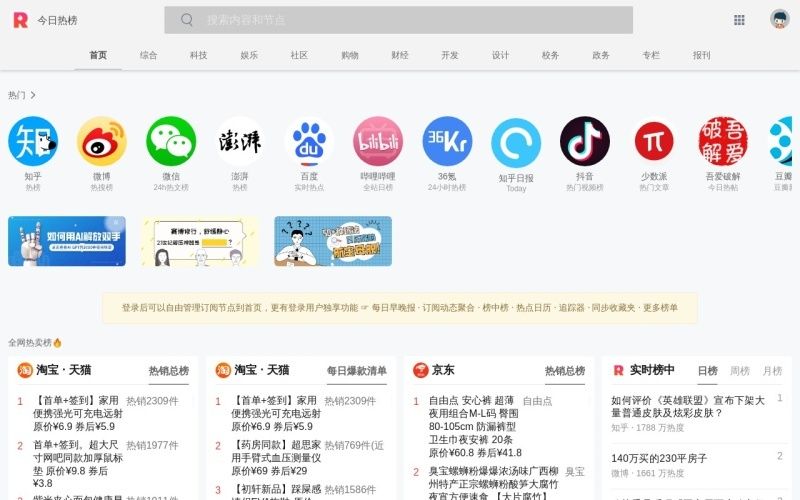
Task: Select the 科技 navigation tab
Action: [198, 55]
